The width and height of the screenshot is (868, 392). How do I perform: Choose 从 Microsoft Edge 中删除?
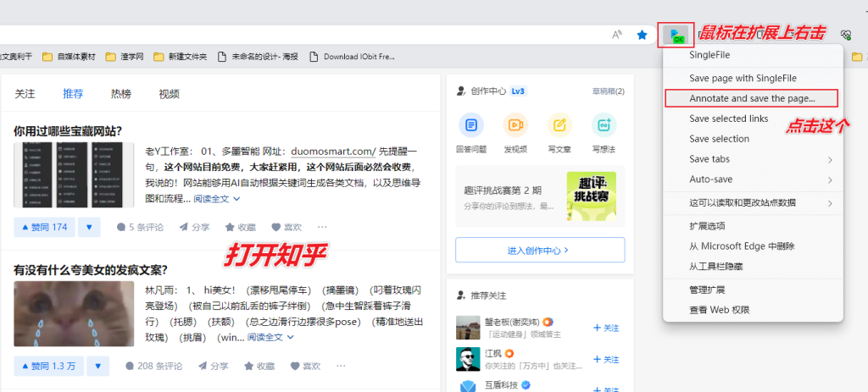point(753,246)
